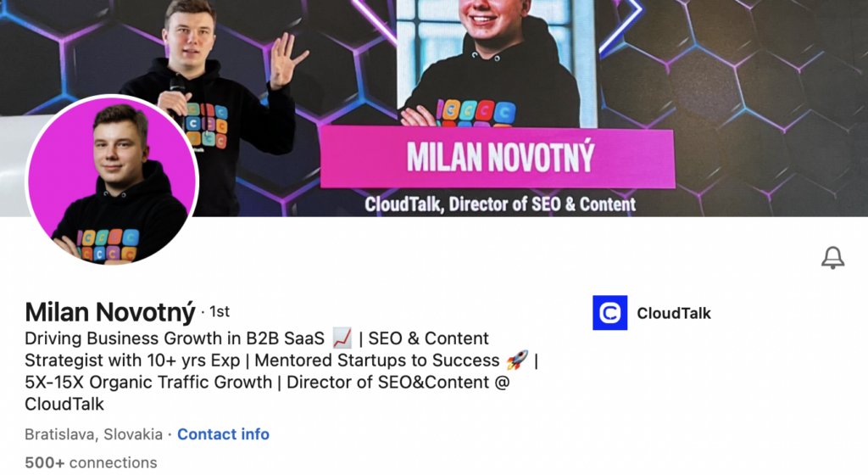Click the blue CloudTalk logo icon
Image resolution: width=868 pixels, height=475 pixels.
[x=609, y=313]
